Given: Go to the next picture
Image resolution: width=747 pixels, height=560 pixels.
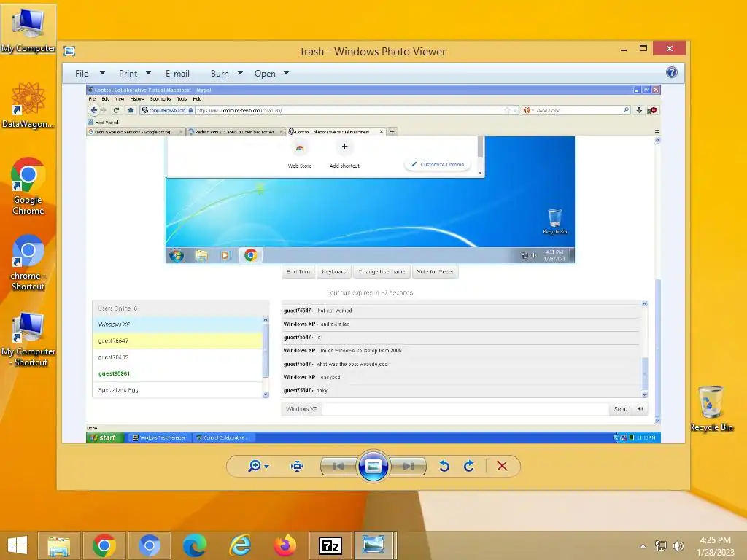Looking at the screenshot, I should [x=408, y=466].
